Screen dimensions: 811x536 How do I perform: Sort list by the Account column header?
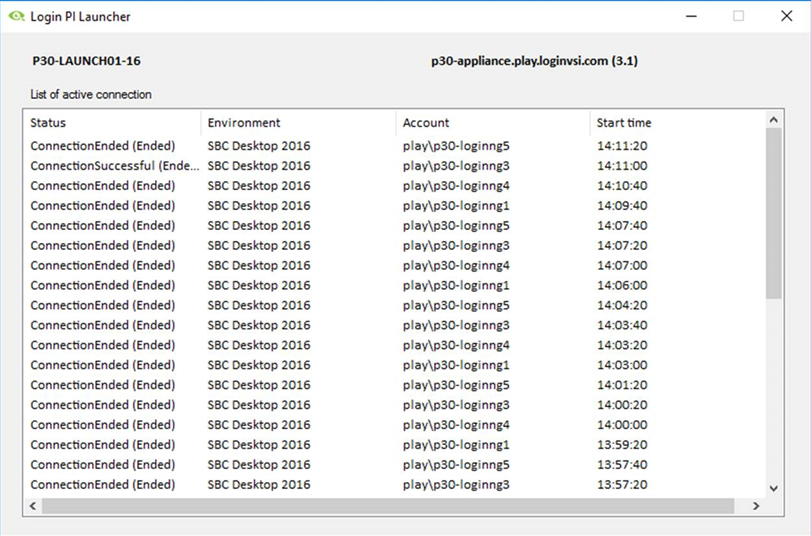[493, 123]
